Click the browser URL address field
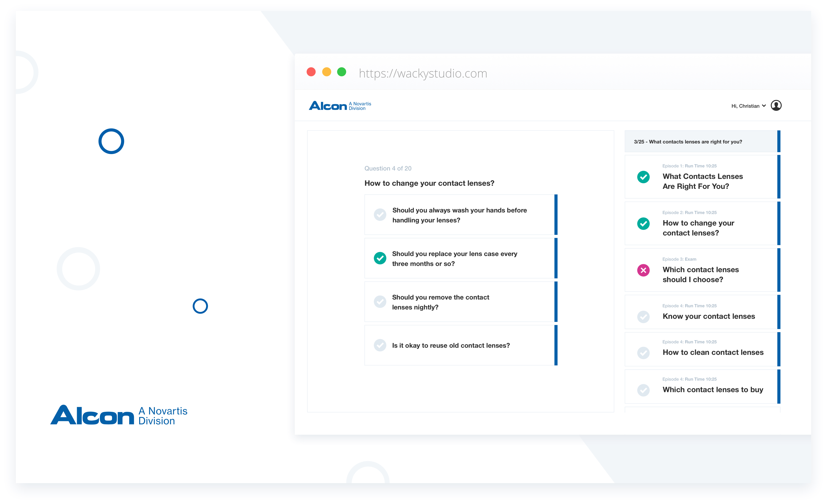The height and width of the screenshot is (504, 827). point(423,73)
